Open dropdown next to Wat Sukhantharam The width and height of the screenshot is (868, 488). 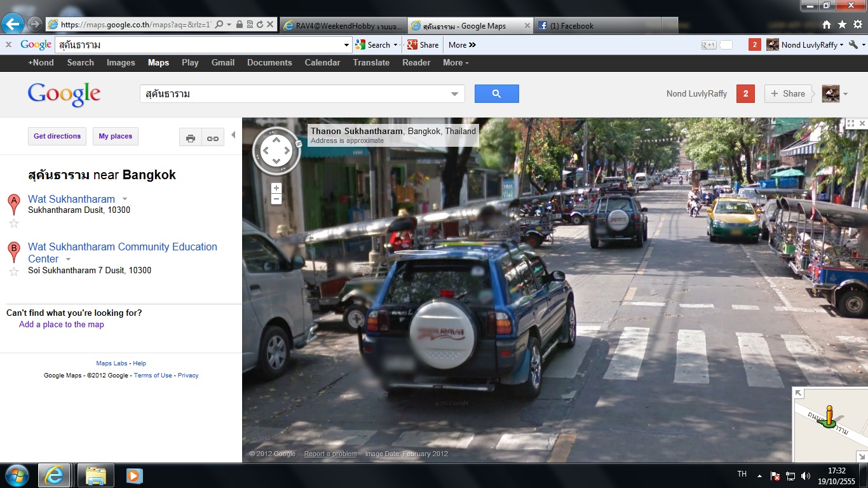[125, 199]
